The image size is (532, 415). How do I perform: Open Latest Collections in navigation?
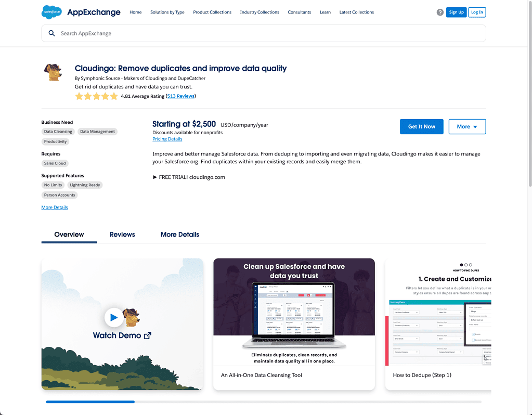click(357, 12)
